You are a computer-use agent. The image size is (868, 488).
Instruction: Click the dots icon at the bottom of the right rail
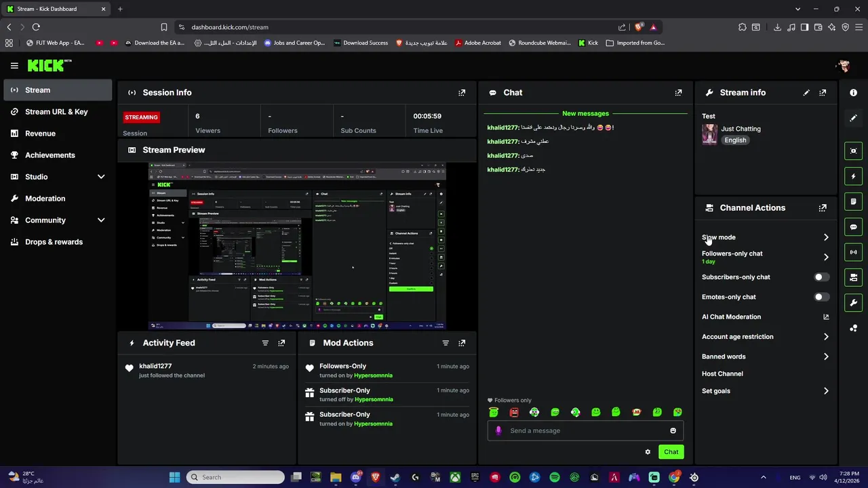tap(853, 328)
